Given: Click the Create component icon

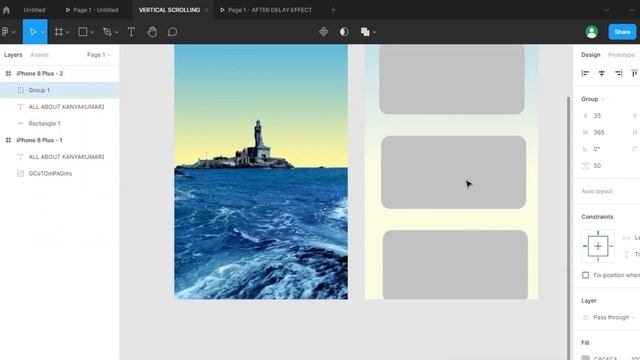Looking at the screenshot, I should point(323,32).
